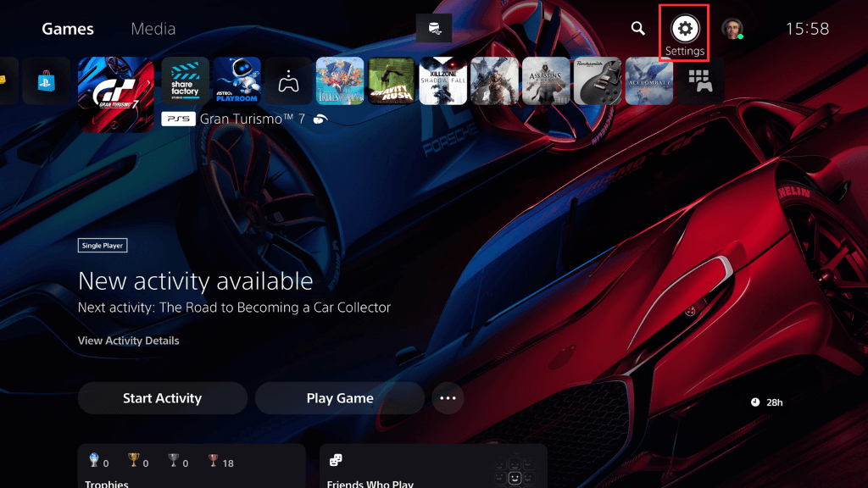
Task: Select the Ace Combat 7 tile
Action: coord(648,81)
